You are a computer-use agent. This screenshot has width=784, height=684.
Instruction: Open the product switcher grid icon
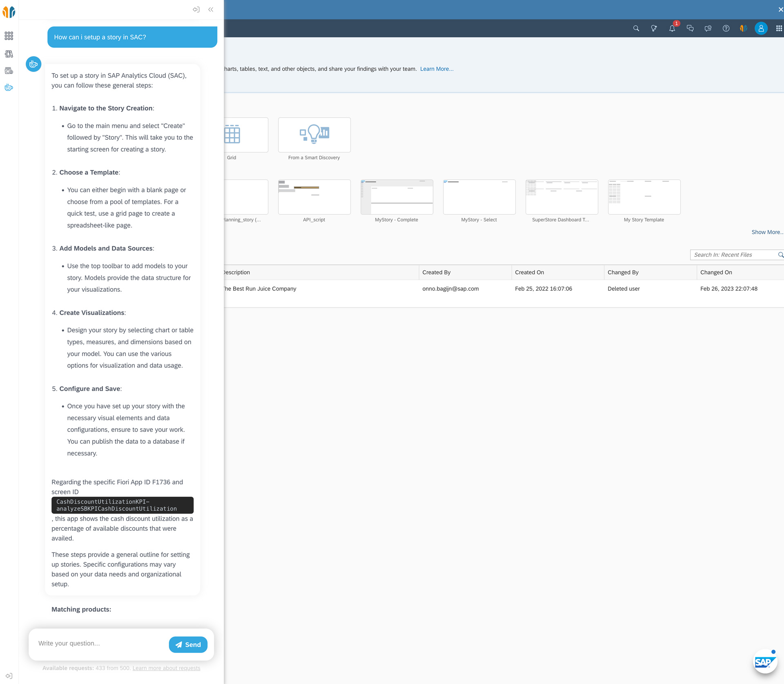[x=779, y=29]
